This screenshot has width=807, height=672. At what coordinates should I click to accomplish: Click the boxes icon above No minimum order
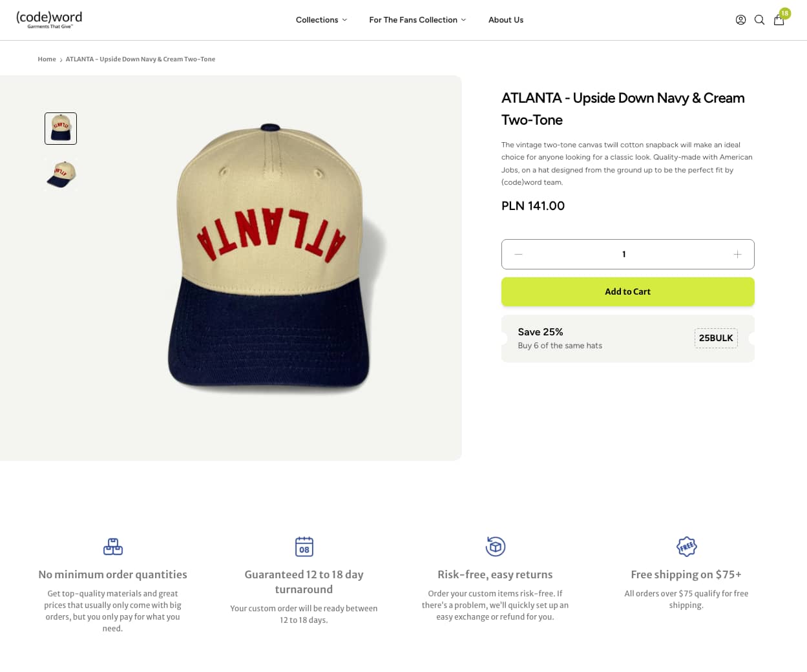click(x=113, y=547)
